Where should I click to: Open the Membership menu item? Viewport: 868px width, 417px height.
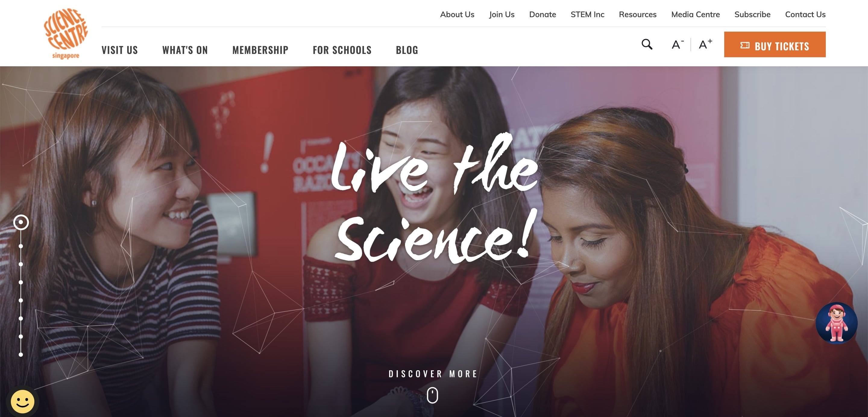pos(260,50)
